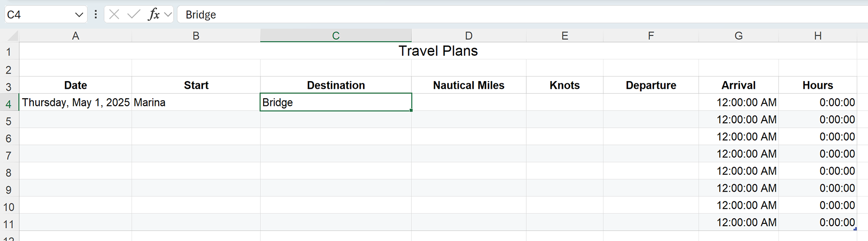Screen dimensions: 868x241
Task: Click the Cancel entry X icon
Action: click(114, 14)
